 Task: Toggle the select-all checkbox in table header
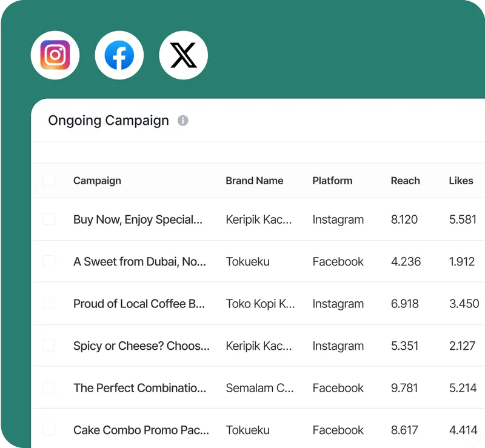tap(49, 181)
